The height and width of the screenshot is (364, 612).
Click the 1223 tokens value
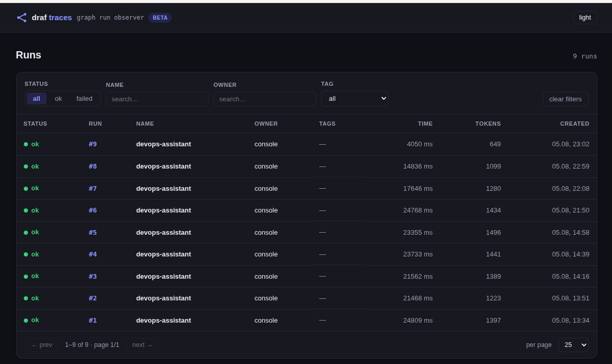494,298
